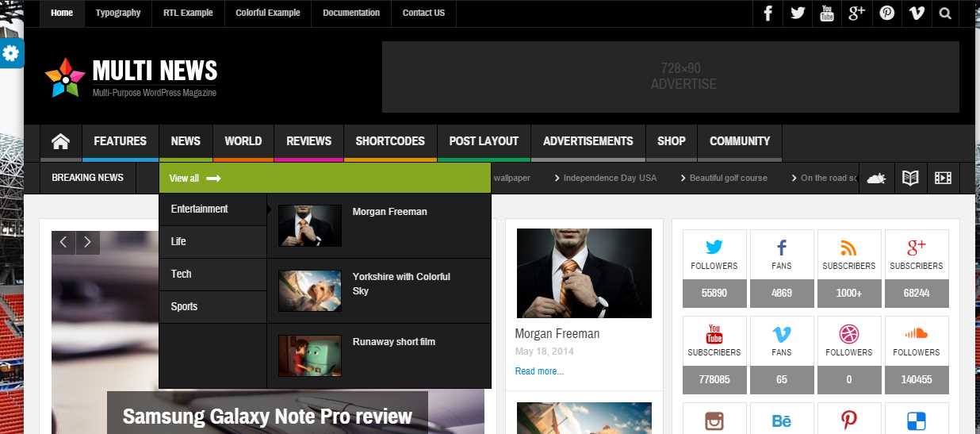Open the Community menu
The width and height of the screenshot is (980, 434).
pyautogui.click(x=740, y=141)
